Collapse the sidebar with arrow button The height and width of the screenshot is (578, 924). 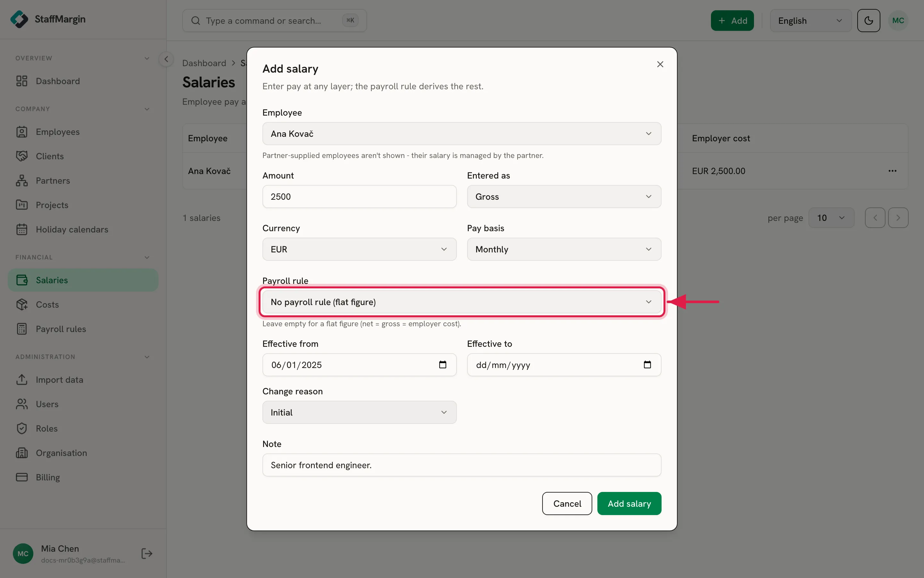(166, 59)
